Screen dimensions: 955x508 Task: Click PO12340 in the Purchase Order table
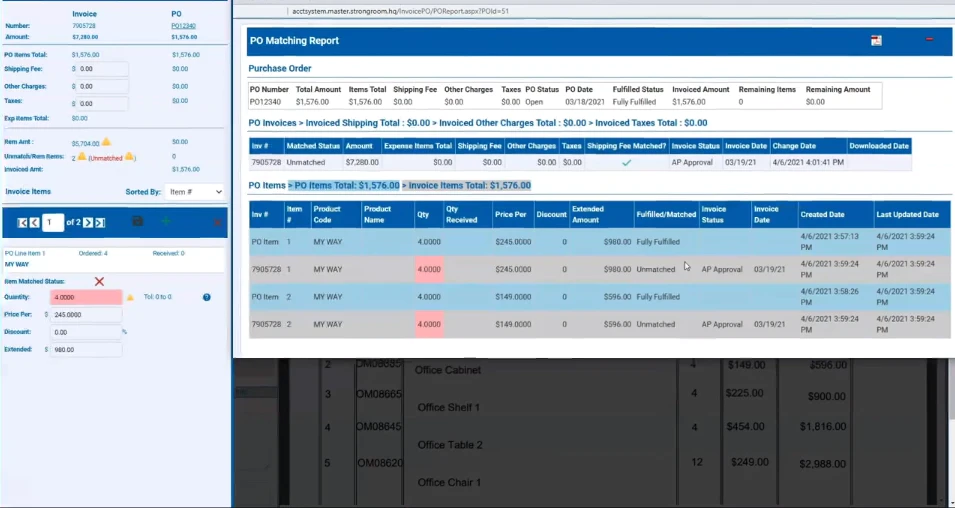[x=266, y=102]
